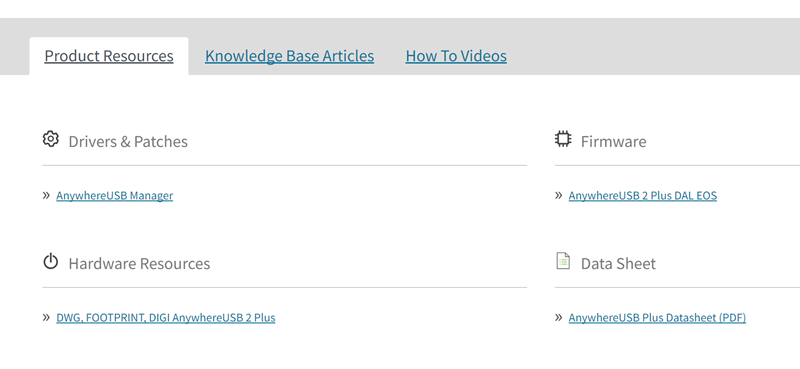The width and height of the screenshot is (800, 369).
Task: Open the AnywhereUSB 2 Plus DAL EOS firmware link
Action: tap(642, 195)
